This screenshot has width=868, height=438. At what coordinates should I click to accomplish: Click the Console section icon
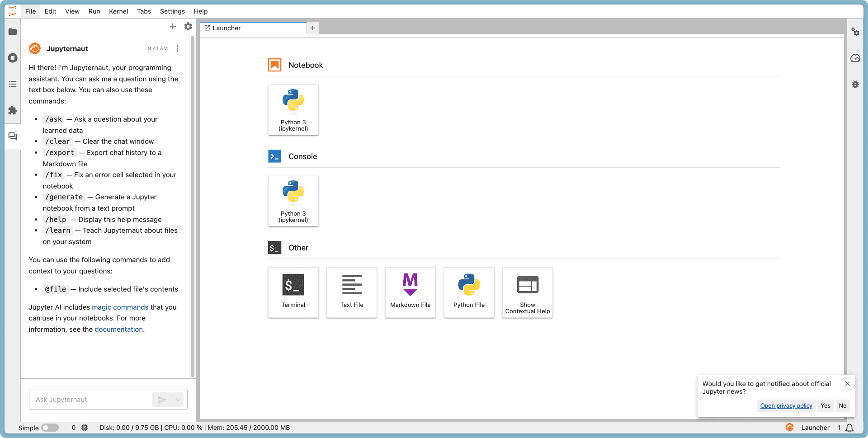pyautogui.click(x=274, y=156)
